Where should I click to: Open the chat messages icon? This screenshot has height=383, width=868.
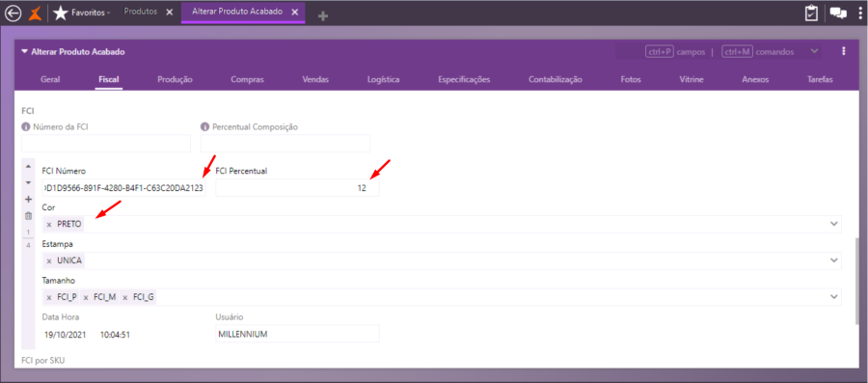(x=838, y=14)
